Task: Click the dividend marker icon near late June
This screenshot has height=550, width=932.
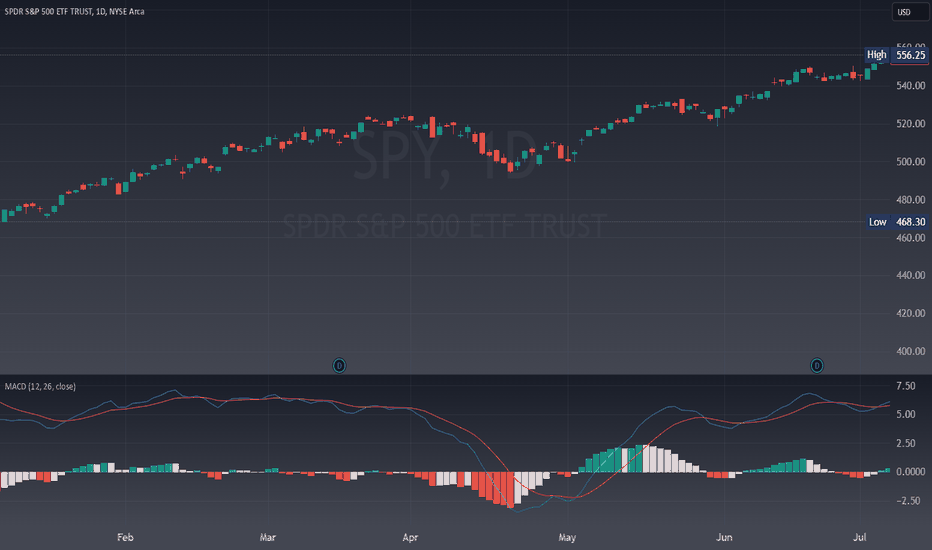Action: 817,365
